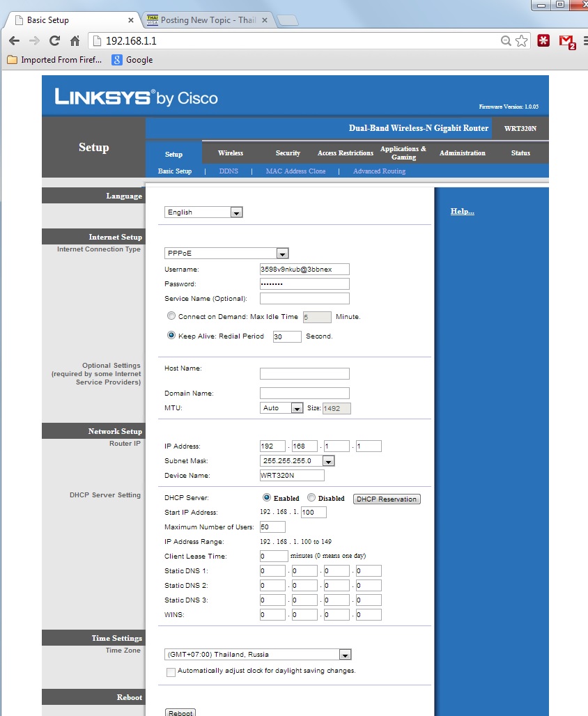Screen dimensions: 588x716
Task: Select the Setup main tab
Action: coord(173,155)
